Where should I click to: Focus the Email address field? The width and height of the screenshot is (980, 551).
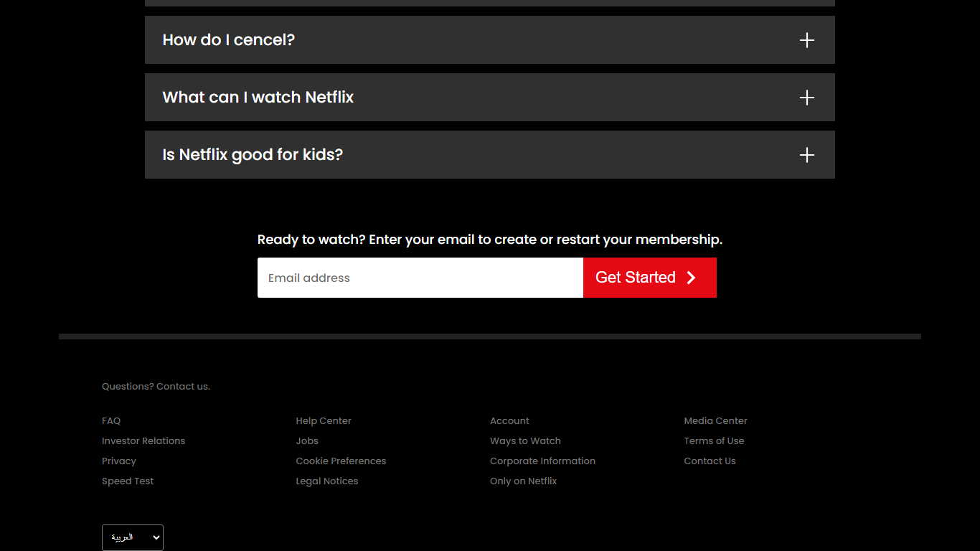420,278
